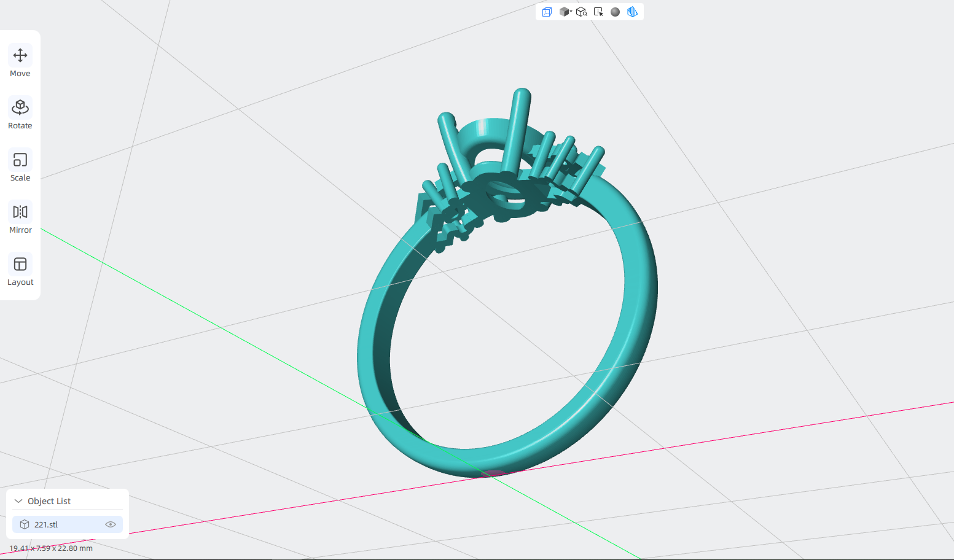
Task: Select the Move tool
Action: click(x=20, y=61)
